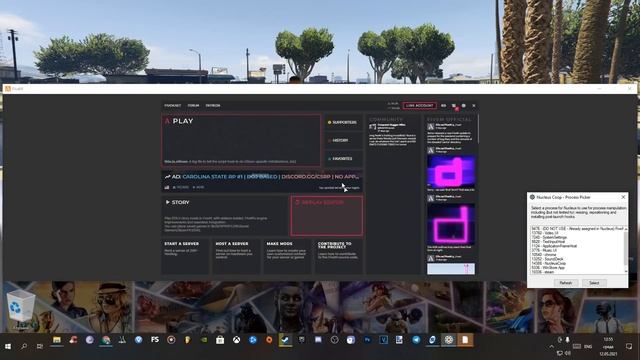Open File Explorer from taskbar

click(x=57, y=340)
